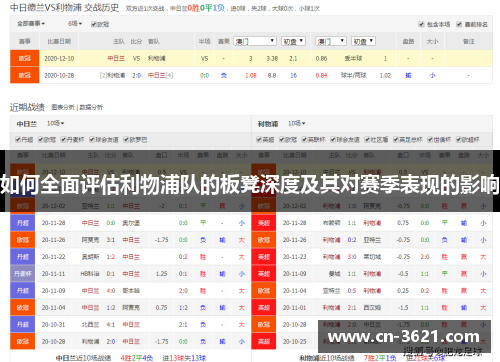Click 盘路 column header in head-to-head table
This screenshot has height=362, width=500.
pyautogui.click(x=408, y=41)
